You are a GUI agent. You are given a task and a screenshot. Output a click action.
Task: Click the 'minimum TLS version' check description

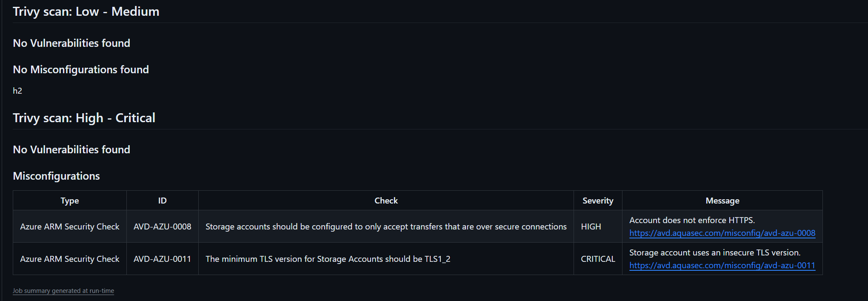(328, 259)
